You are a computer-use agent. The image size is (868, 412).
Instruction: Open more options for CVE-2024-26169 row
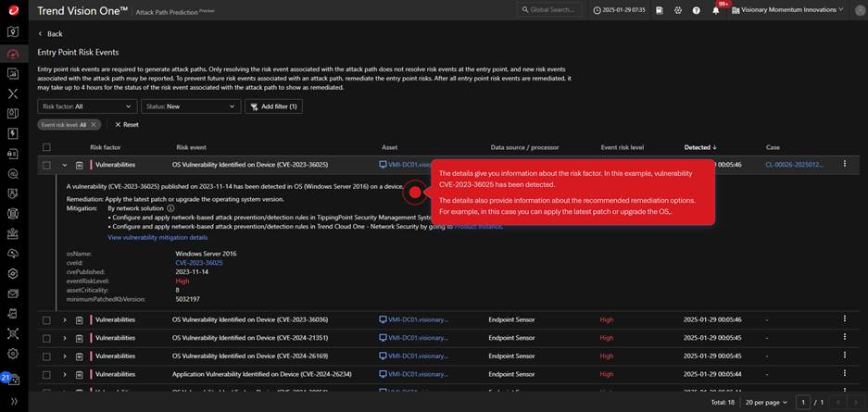[x=844, y=355]
